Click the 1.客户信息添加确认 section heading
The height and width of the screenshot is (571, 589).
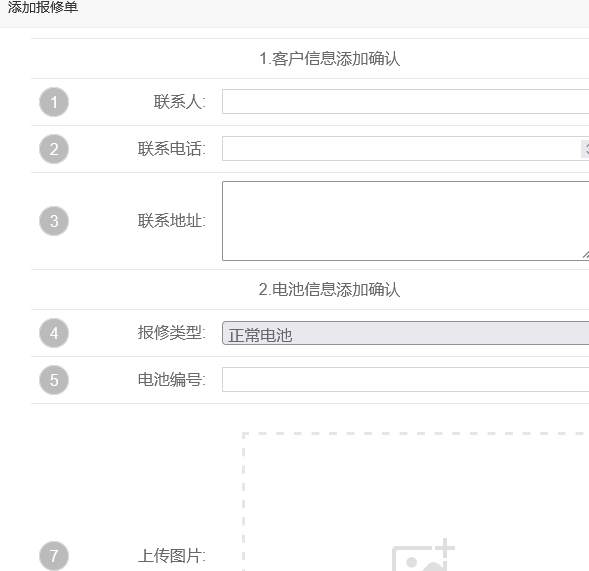pos(329,59)
